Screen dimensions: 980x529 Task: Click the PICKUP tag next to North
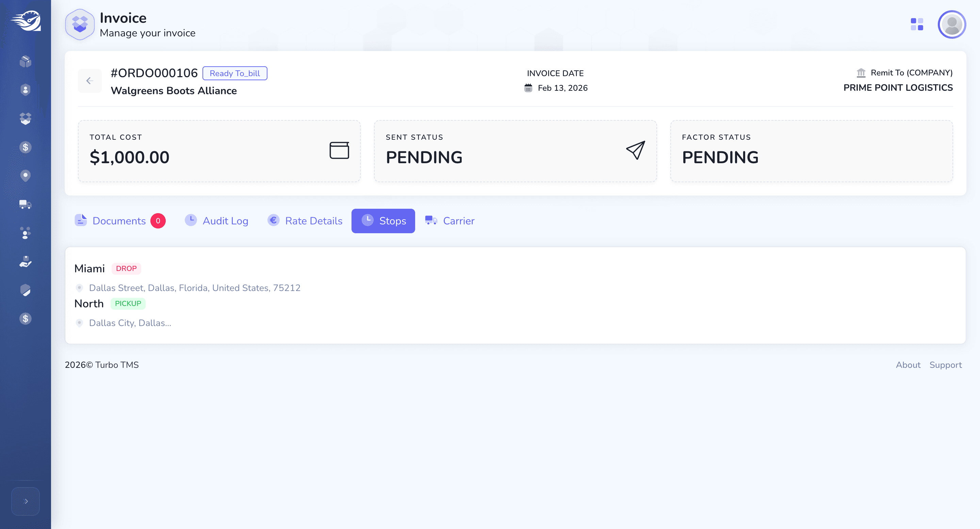128,304
